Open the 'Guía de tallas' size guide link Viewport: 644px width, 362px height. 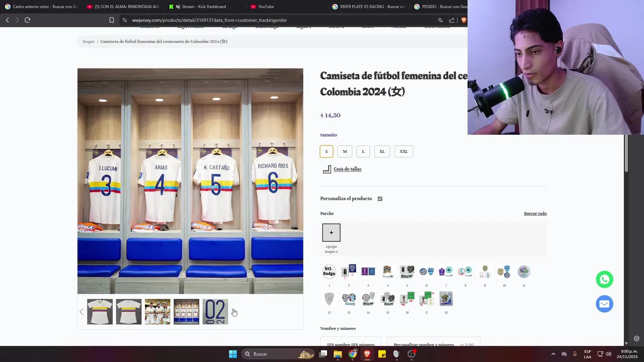pyautogui.click(x=347, y=169)
